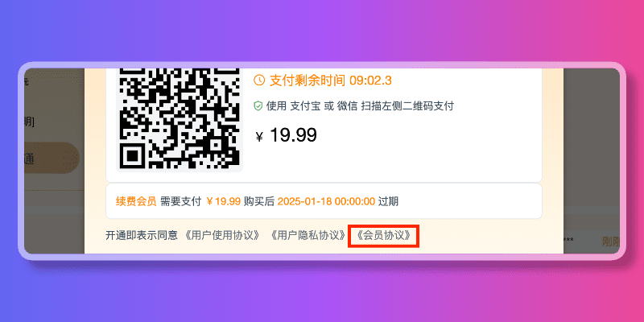Click the ¥ currency symbol before 19.99

(259, 137)
